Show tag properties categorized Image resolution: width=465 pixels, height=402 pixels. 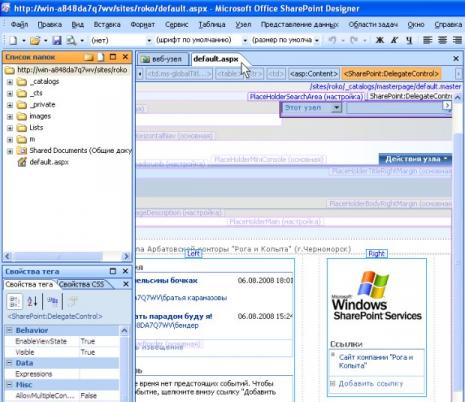click(15, 301)
